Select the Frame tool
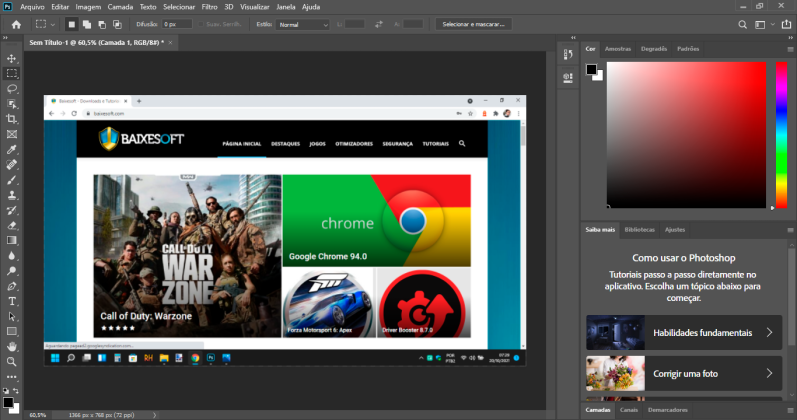This screenshot has height=420, width=797. (12, 134)
